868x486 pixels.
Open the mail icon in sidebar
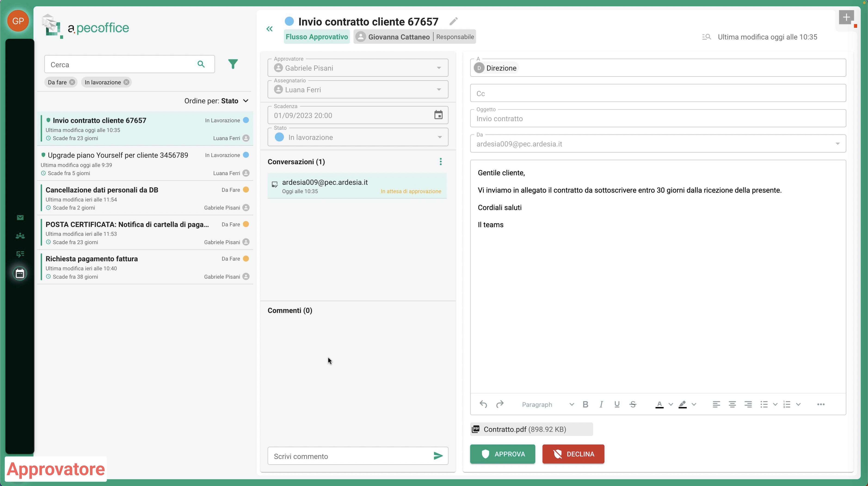20,217
